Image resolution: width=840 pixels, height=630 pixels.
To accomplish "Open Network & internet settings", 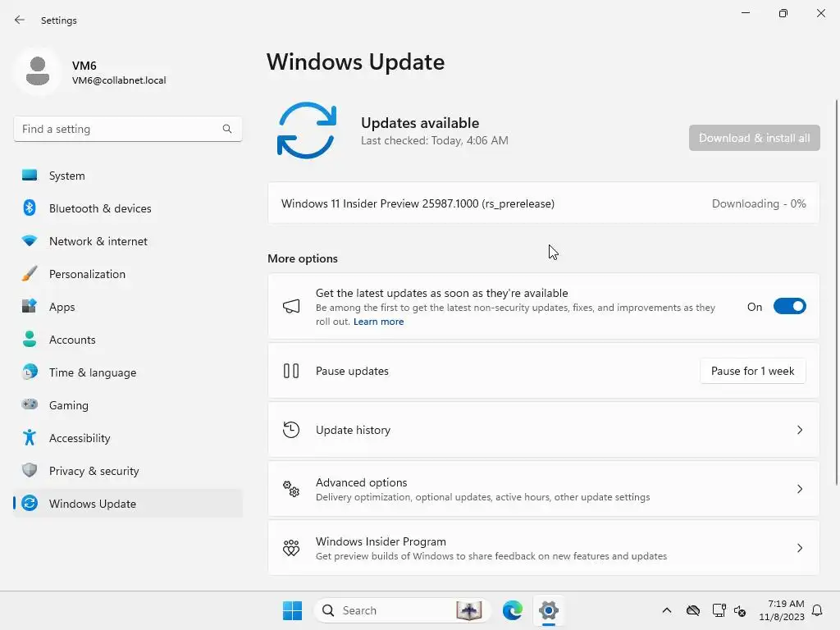I will pos(127,241).
